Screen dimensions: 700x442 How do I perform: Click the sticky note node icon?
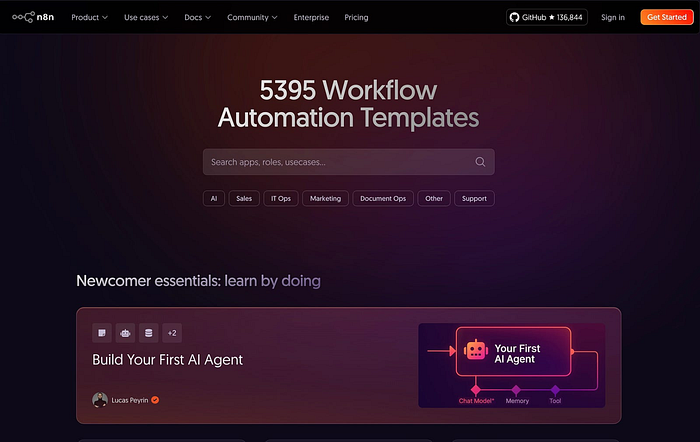pyautogui.click(x=102, y=333)
